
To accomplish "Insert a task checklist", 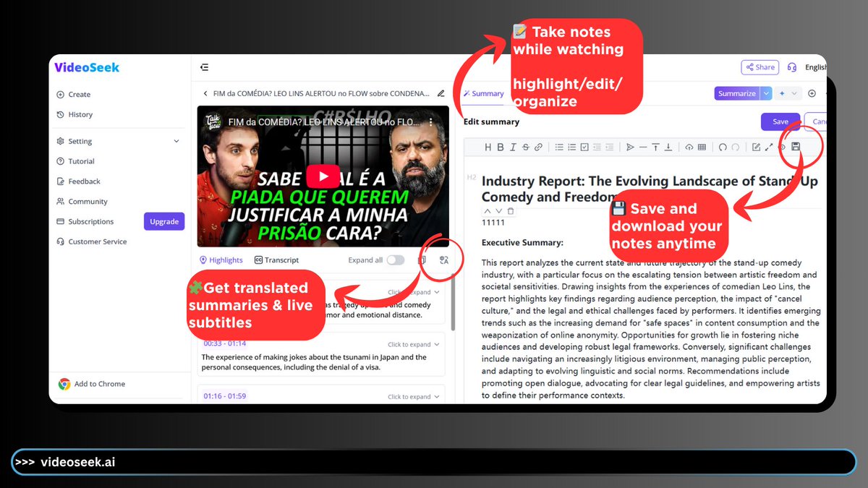I will pyautogui.click(x=584, y=147).
